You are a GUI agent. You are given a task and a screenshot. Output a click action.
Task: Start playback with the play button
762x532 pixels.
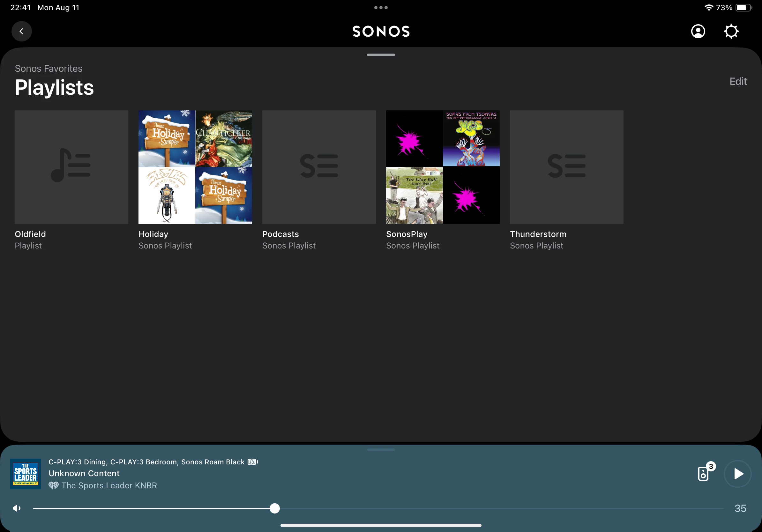coord(737,474)
